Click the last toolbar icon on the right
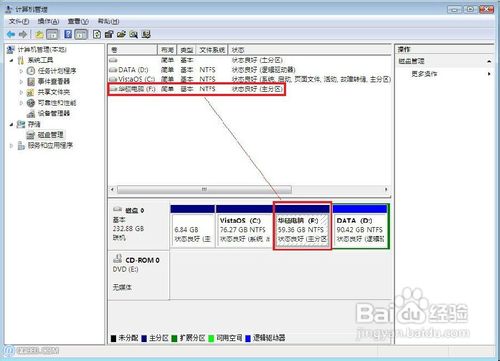Image resolution: width=500 pixels, height=361 pixels. coord(146,34)
